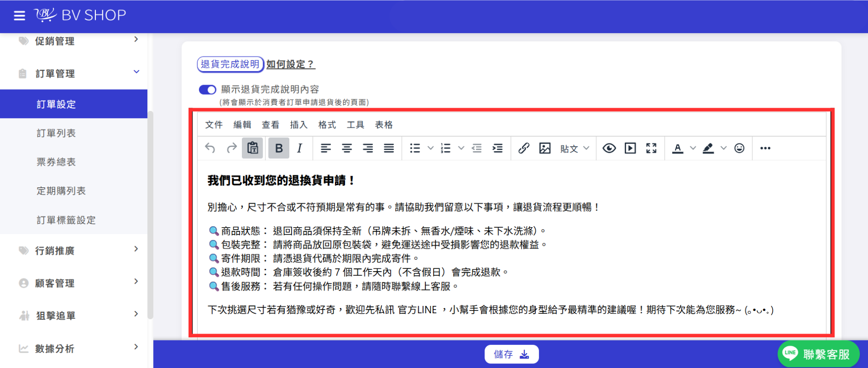Open the 貼文 dropdown
The height and width of the screenshot is (368, 868).
coord(575,148)
